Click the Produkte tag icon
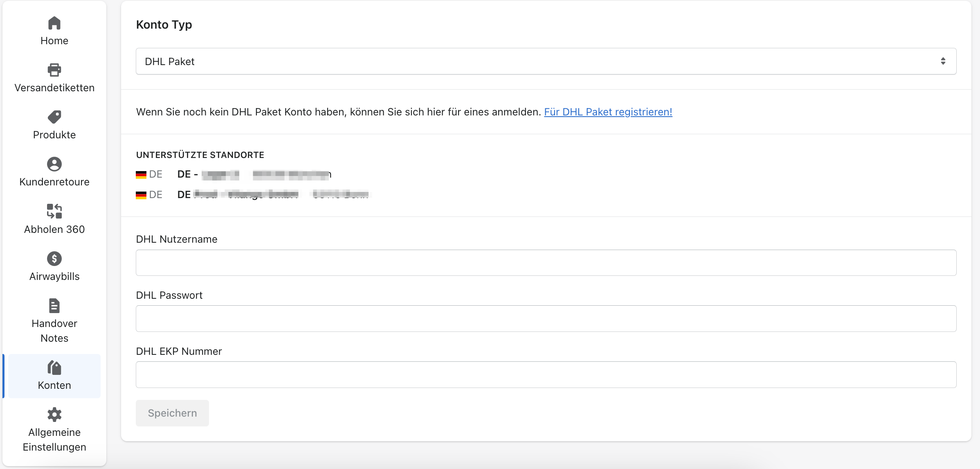 pyautogui.click(x=54, y=117)
